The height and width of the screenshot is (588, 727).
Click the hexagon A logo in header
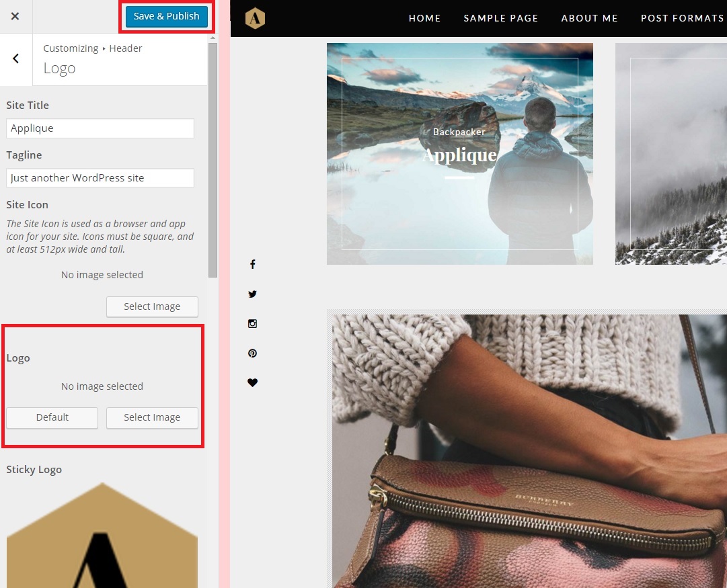coord(255,18)
